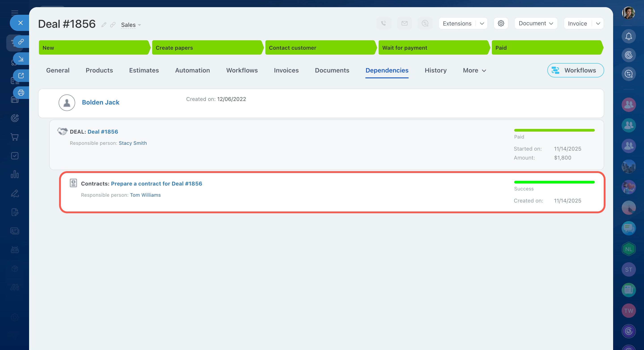Open the Document dropdown menu
This screenshot has width=644, height=350.
click(535, 23)
